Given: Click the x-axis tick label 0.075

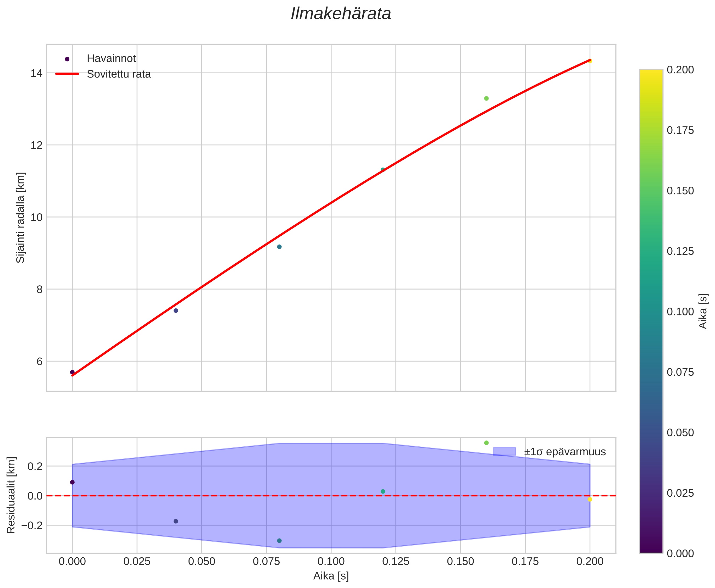Looking at the screenshot, I should pyautogui.click(x=266, y=562).
